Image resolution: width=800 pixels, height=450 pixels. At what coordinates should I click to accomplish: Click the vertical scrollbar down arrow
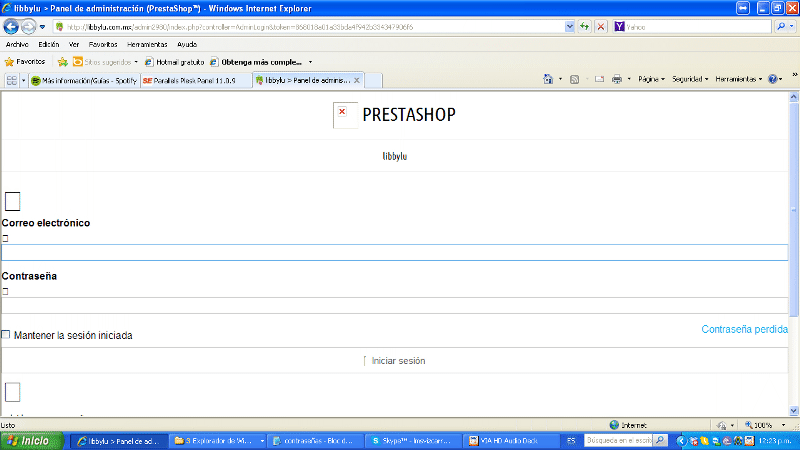point(794,410)
